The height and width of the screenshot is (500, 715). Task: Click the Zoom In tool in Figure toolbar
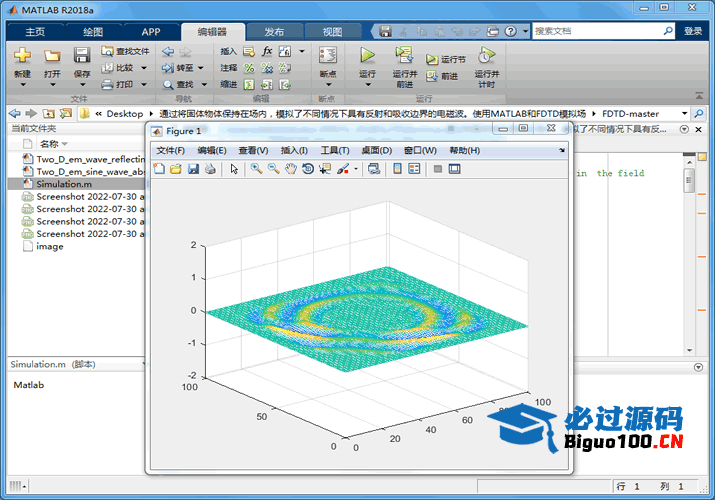(x=257, y=169)
